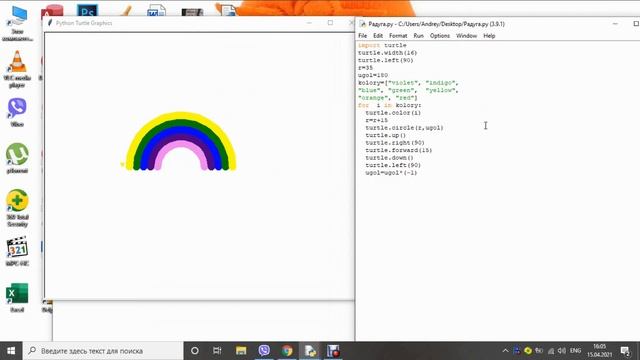Open the Edit menu in IDLE editor
Screen dimensions: 640x360
coord(378,36)
